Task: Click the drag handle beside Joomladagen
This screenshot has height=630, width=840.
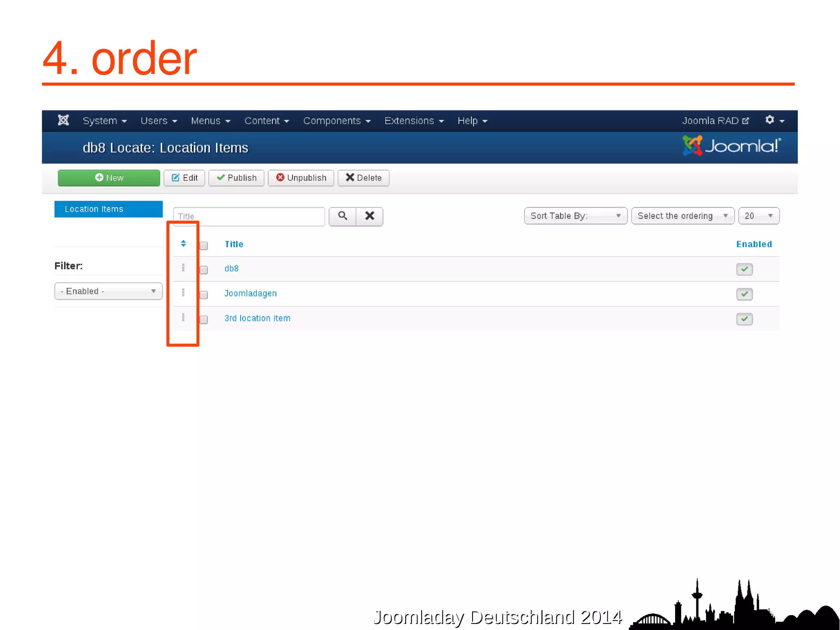Action: point(183,293)
